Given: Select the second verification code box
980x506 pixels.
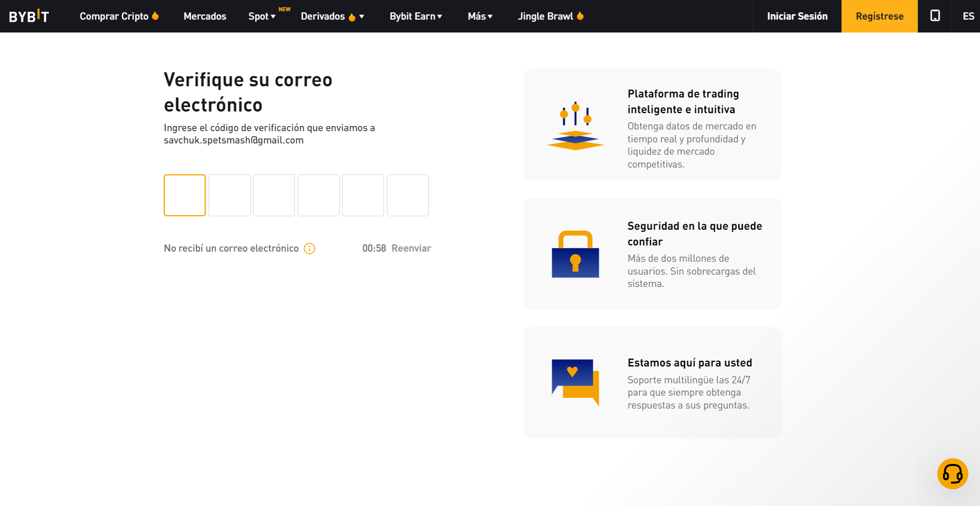Looking at the screenshot, I should pyautogui.click(x=229, y=195).
